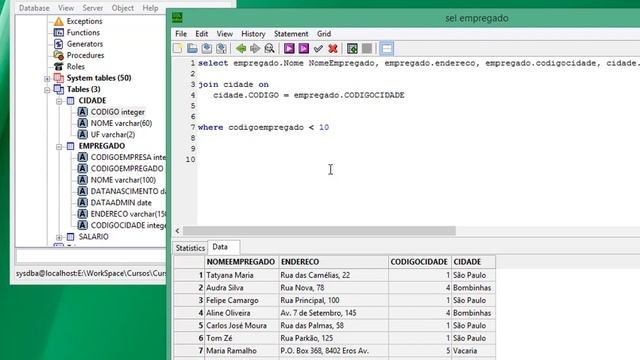Image resolution: width=640 pixels, height=360 pixels.
Task: Select the Roles node in the tree
Action: 76,67
